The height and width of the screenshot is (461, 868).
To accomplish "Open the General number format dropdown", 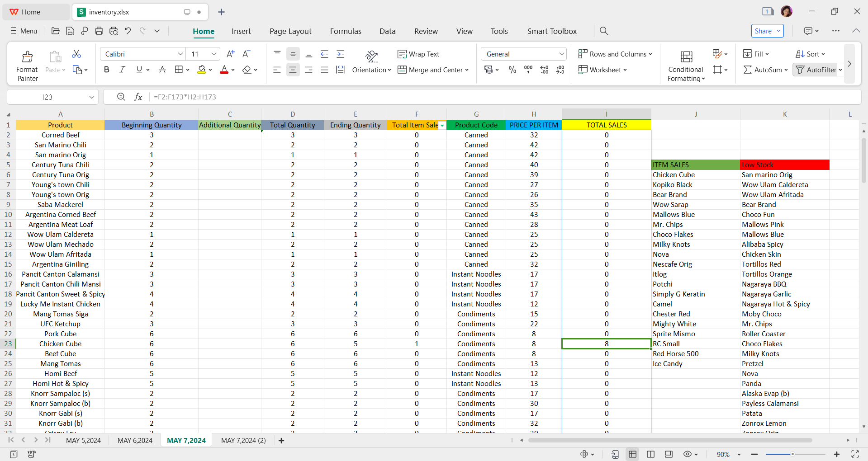I will [561, 54].
